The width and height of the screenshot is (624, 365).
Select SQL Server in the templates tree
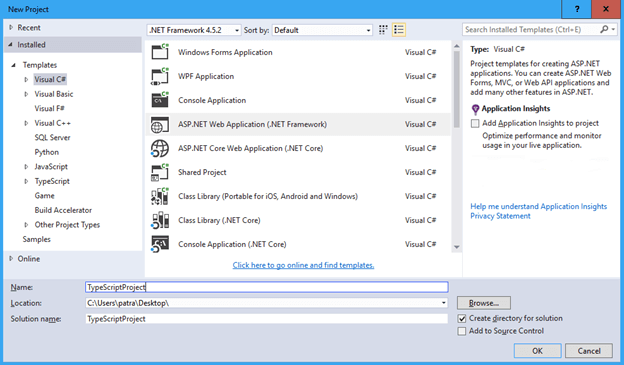coord(52,138)
